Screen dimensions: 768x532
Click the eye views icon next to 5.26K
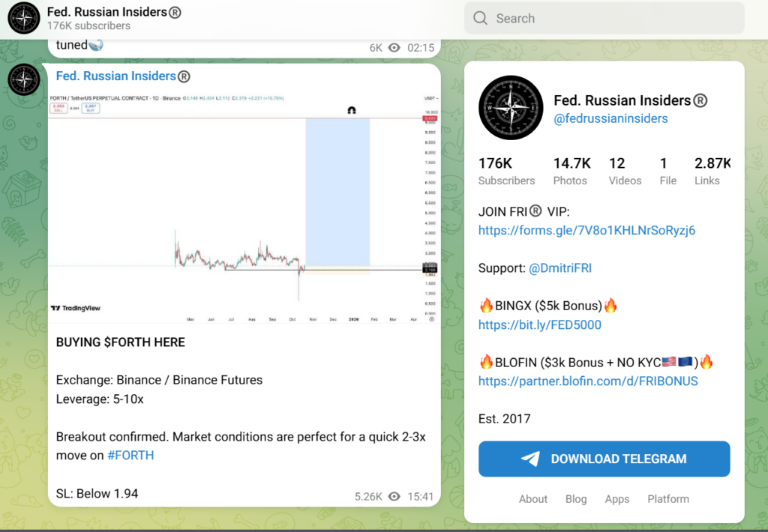pyautogui.click(x=394, y=496)
